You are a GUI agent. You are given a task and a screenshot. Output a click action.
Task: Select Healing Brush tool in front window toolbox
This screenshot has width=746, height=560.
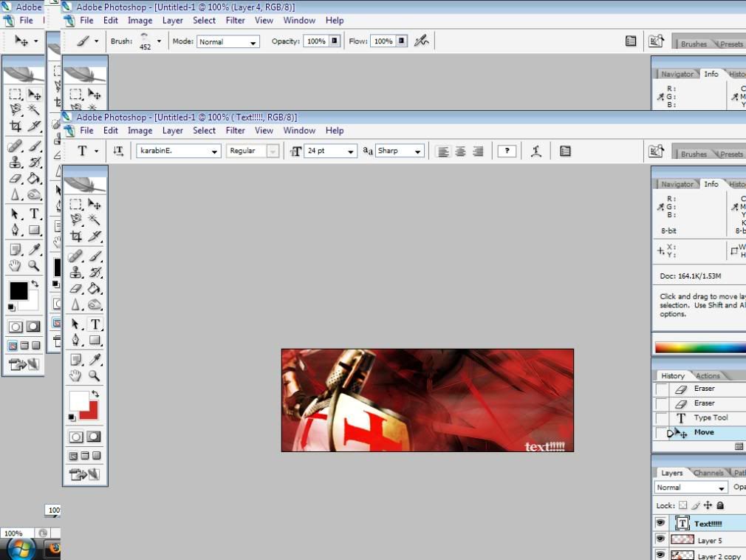(x=75, y=256)
